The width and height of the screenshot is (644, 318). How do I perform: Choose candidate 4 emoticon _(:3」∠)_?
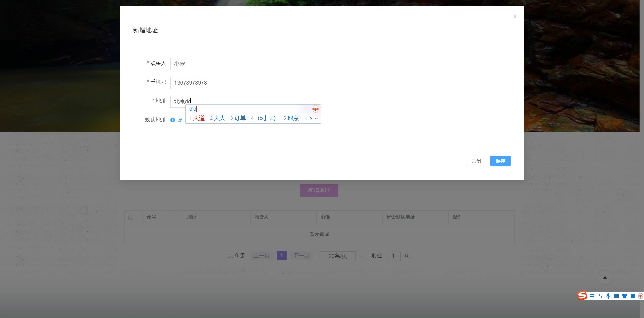(264, 118)
